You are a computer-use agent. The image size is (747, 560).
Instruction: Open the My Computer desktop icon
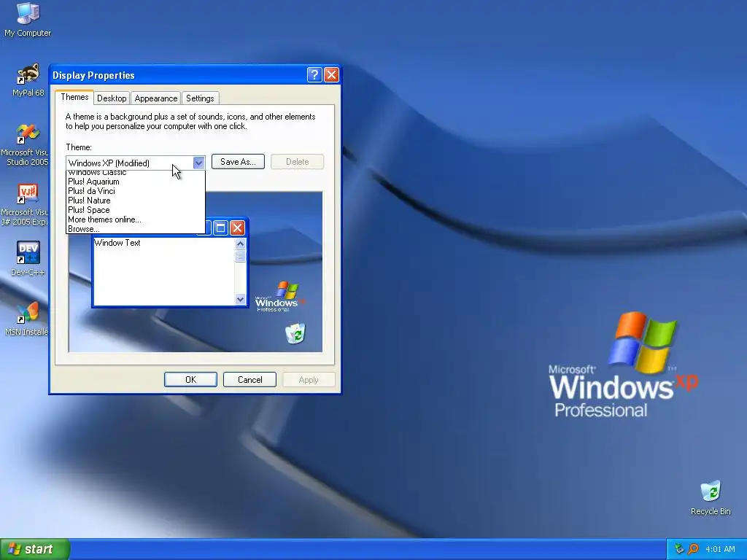[x=28, y=19]
